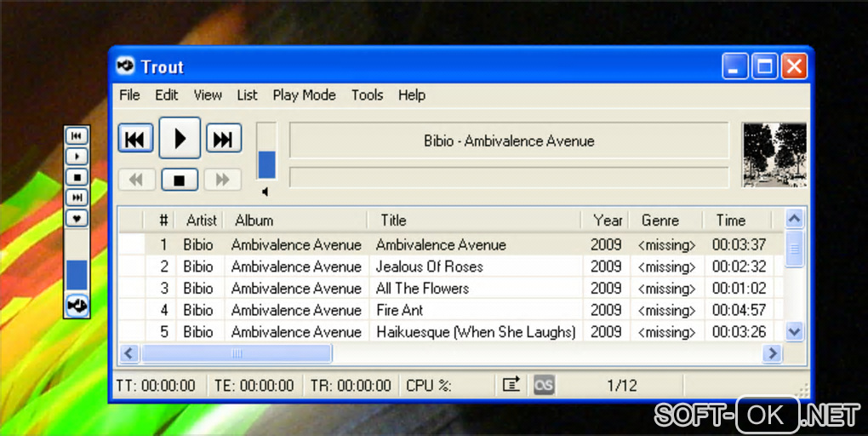This screenshot has height=436, width=868.
Task: Skip to next track in main window
Action: [x=224, y=138]
